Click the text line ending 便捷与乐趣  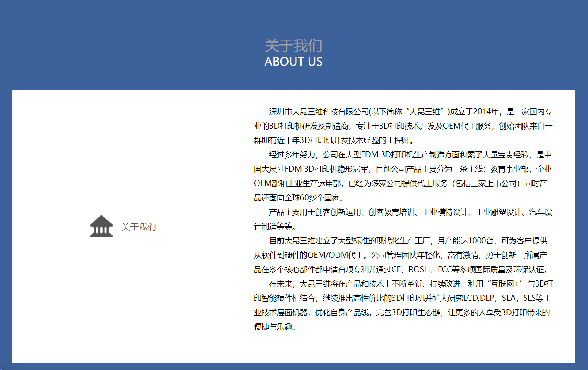(275, 327)
